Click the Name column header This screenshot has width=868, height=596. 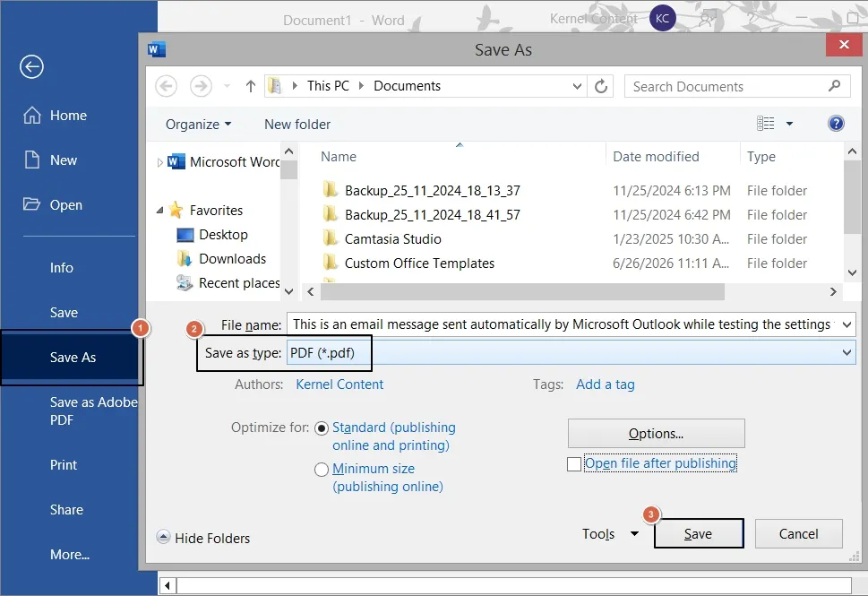tap(339, 157)
